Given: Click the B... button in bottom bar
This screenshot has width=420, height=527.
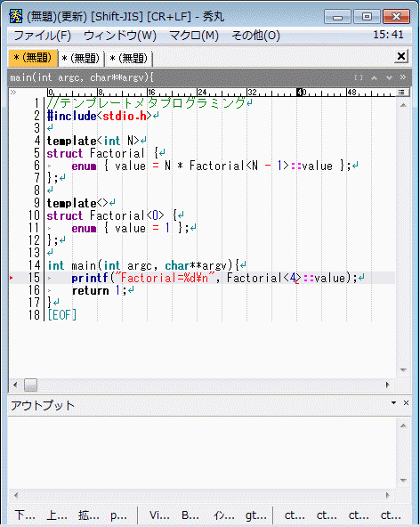Looking at the screenshot, I should tap(190, 515).
